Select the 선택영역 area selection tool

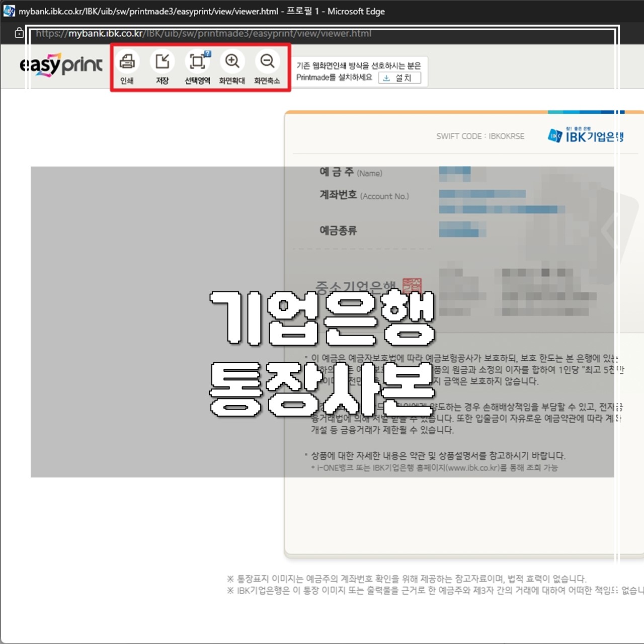197,62
